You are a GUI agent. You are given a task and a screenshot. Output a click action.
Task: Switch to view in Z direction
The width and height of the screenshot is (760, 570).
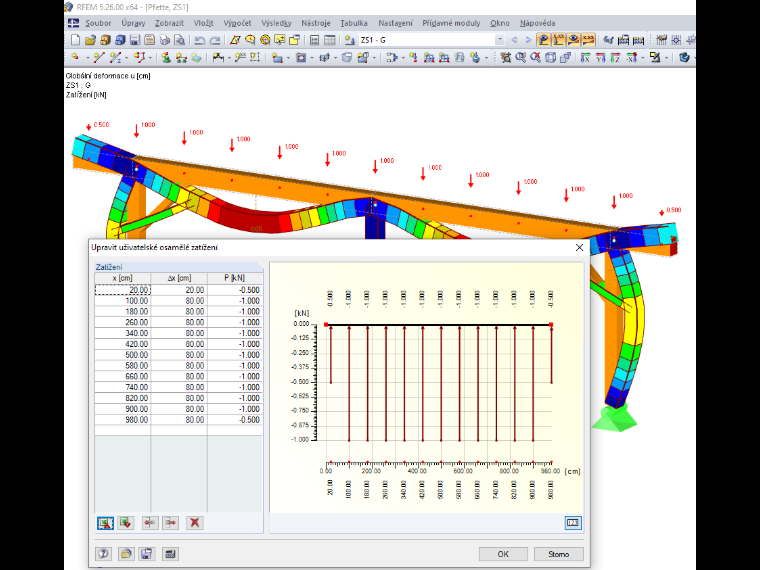(x=616, y=58)
